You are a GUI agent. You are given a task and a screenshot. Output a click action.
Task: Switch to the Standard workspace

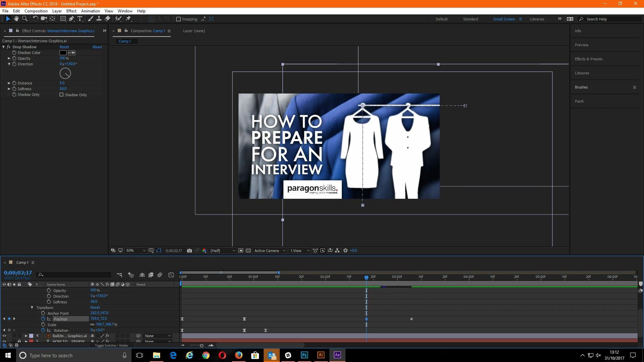[470, 19]
